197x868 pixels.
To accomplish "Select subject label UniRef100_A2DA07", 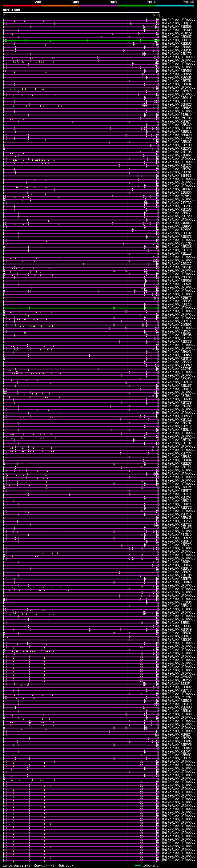I will (x=177, y=47).
